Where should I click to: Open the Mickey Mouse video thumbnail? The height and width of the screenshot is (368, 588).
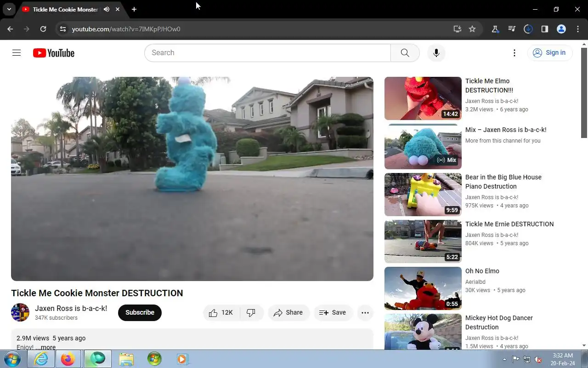(x=423, y=332)
